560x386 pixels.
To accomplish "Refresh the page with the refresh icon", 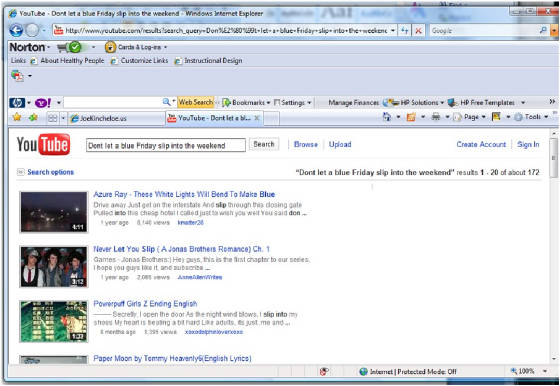I will click(405, 31).
